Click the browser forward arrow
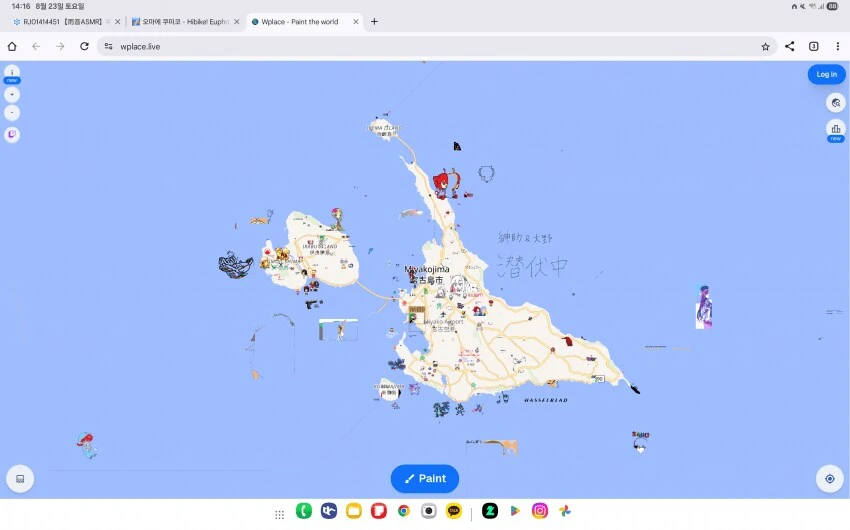850x530 pixels. 60,47
